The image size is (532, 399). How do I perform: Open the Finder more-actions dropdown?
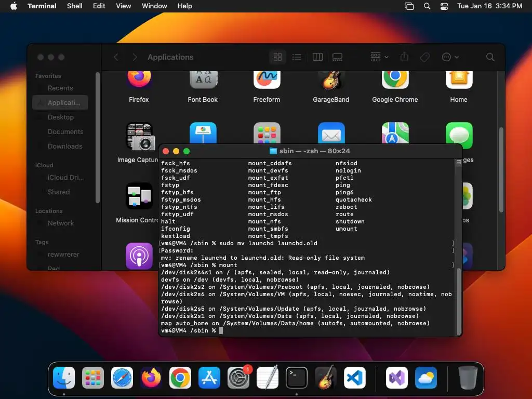[450, 57]
